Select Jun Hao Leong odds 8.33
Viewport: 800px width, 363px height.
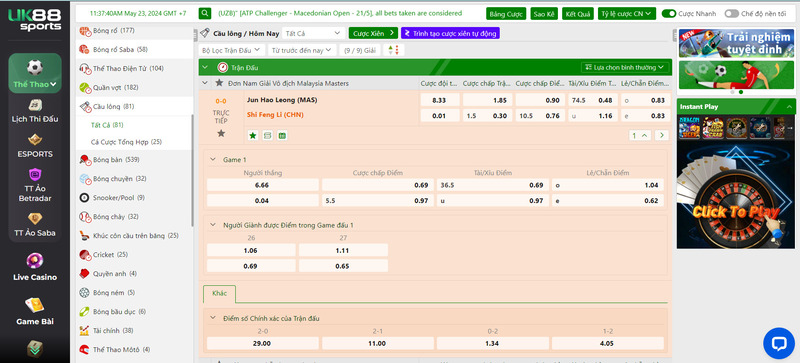439,100
